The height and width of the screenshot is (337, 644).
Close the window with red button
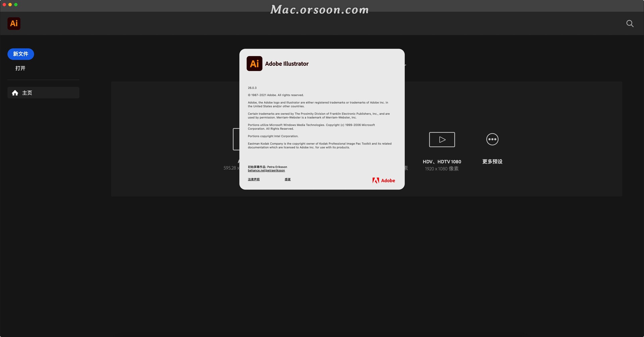[x=4, y=5]
